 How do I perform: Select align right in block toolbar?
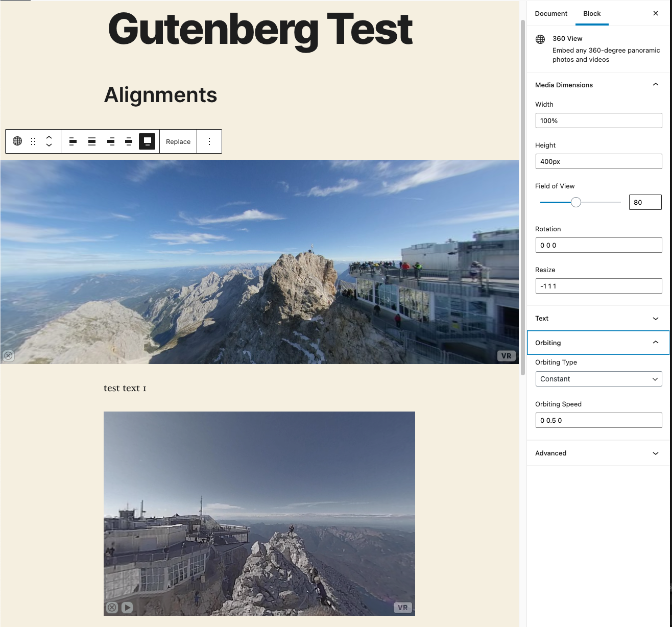(111, 141)
